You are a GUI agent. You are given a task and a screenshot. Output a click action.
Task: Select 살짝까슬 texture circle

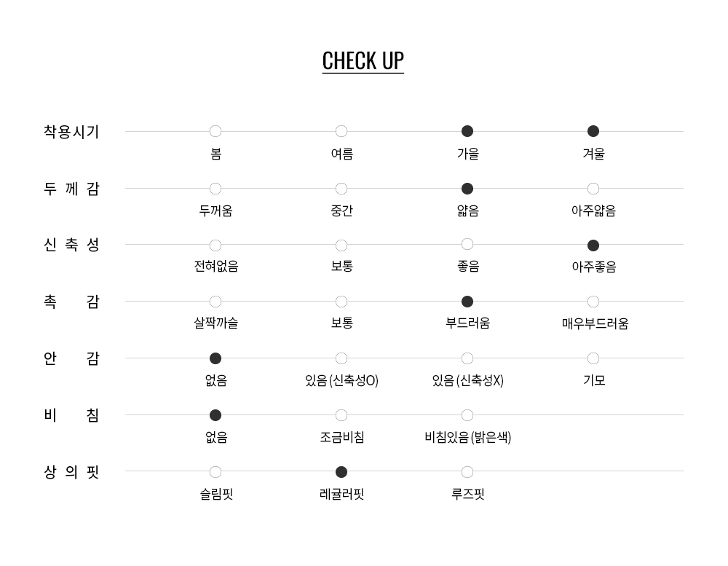215,302
